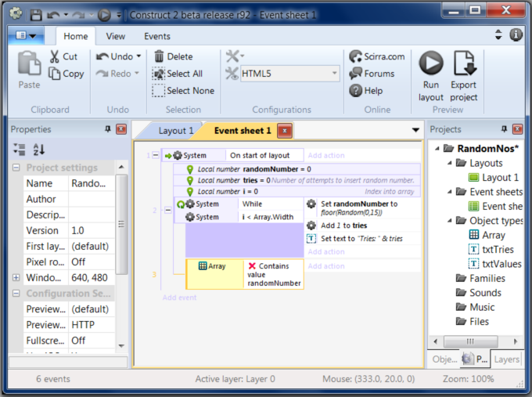Click Select All in Selection group
532x397 pixels.
pyautogui.click(x=178, y=74)
